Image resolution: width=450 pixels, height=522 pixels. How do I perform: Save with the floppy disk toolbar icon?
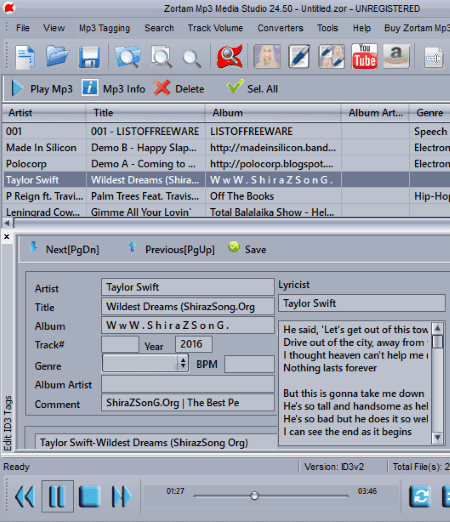point(89,57)
